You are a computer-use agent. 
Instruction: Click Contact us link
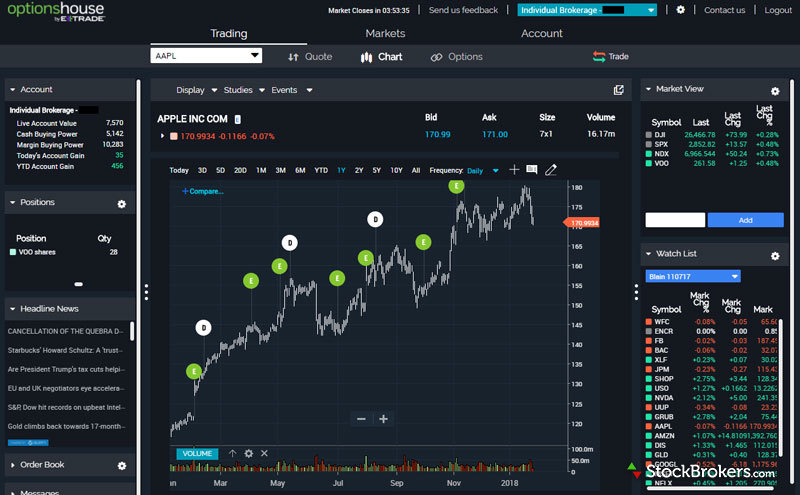724,10
